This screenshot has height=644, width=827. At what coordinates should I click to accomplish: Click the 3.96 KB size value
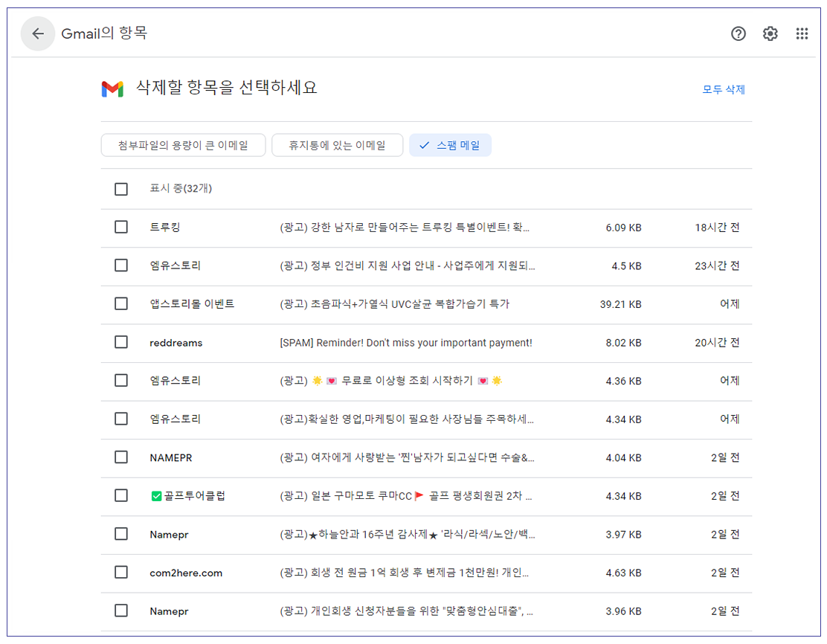[x=623, y=611]
